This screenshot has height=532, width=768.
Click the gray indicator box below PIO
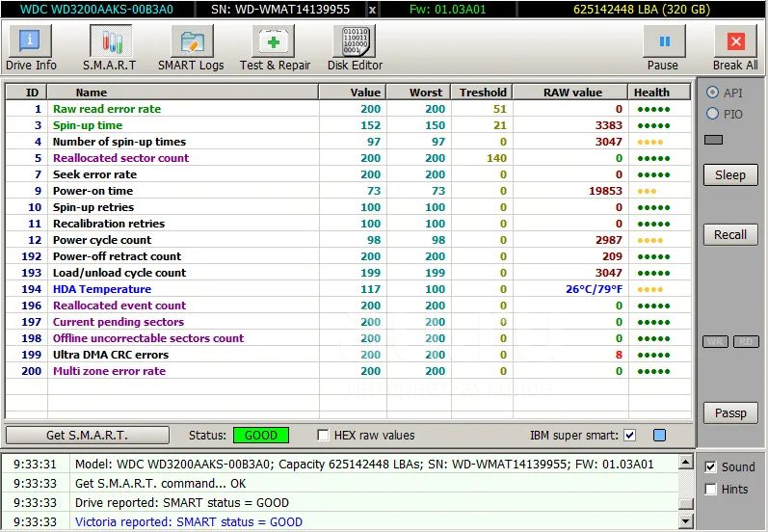713,140
